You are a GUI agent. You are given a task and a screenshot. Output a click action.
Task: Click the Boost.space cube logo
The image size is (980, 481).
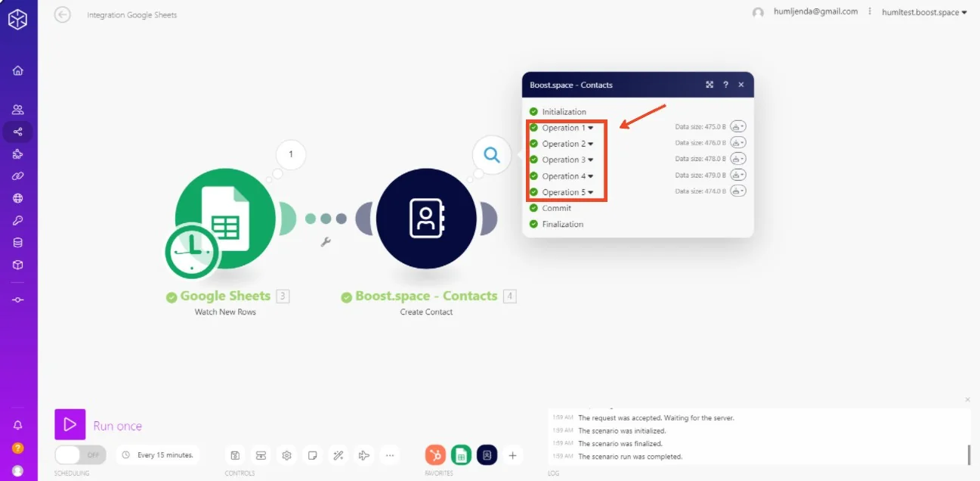18,20
